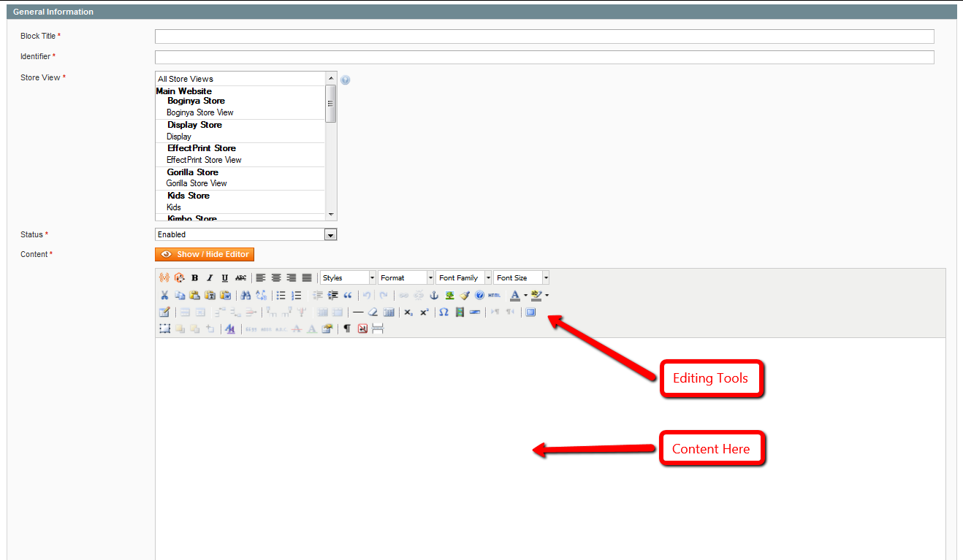Click the Paste icon
Viewport: 963px width, 560px height.
195,295
